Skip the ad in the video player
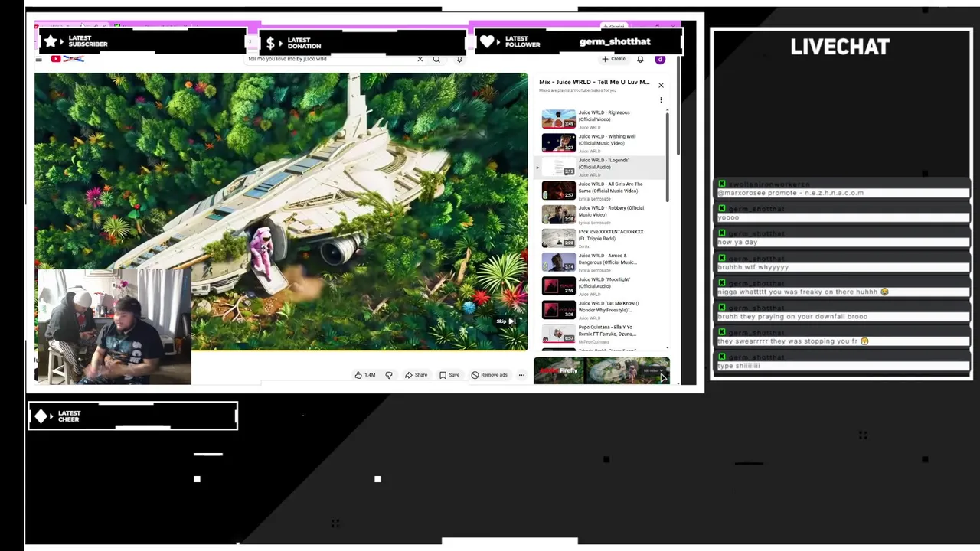 coord(506,321)
